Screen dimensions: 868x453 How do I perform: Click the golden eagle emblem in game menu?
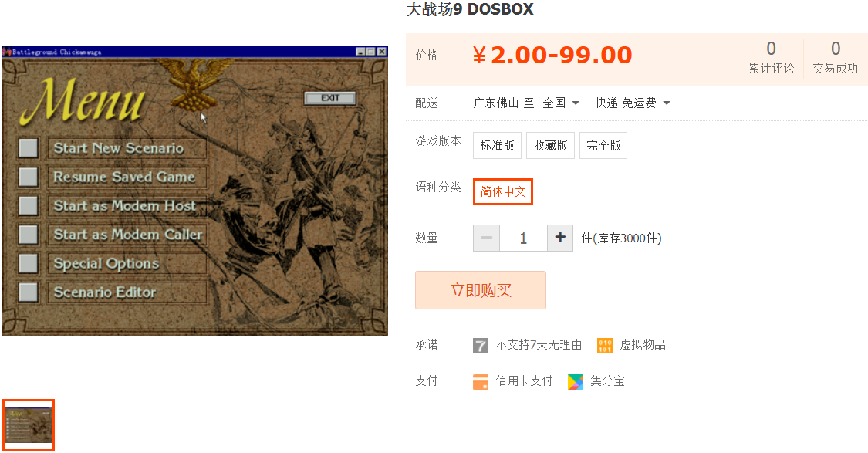(x=194, y=83)
